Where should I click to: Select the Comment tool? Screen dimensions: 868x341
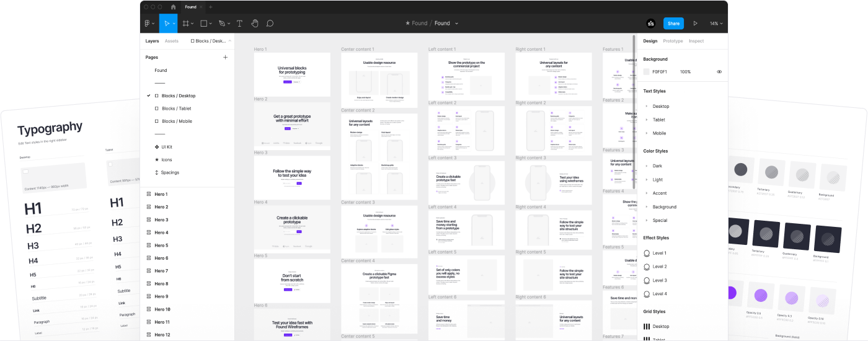[270, 24]
